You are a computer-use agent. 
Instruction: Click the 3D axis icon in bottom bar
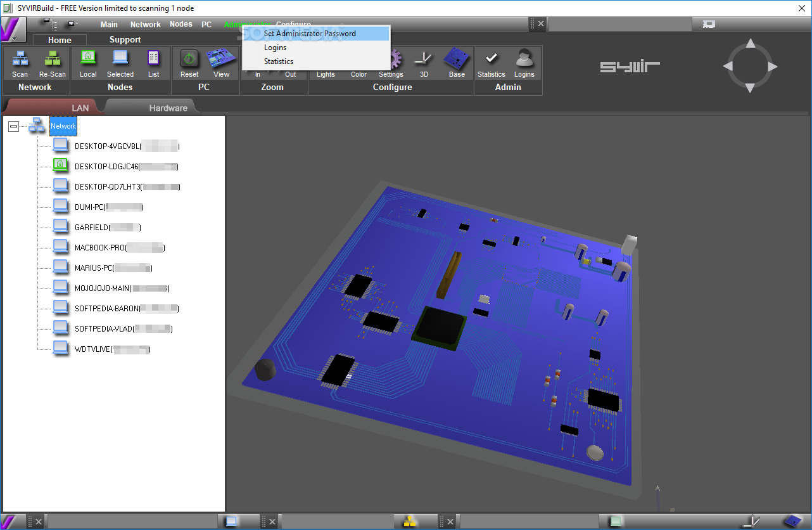[x=752, y=522]
